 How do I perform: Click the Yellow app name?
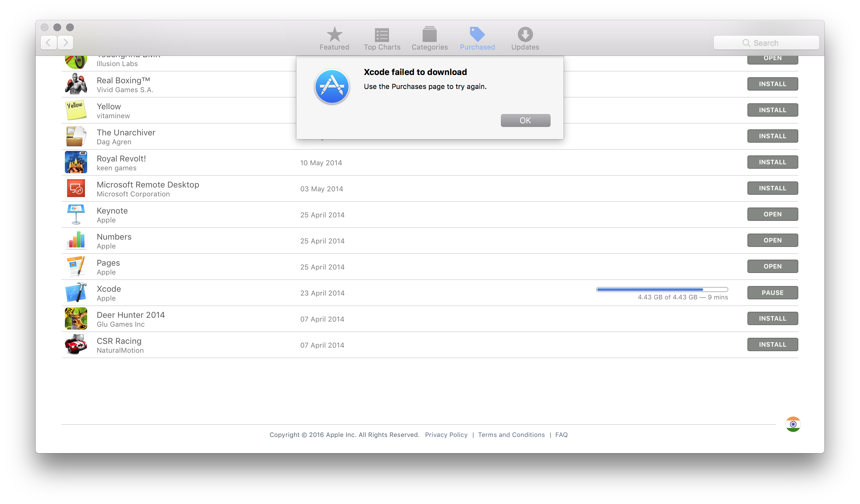click(108, 106)
